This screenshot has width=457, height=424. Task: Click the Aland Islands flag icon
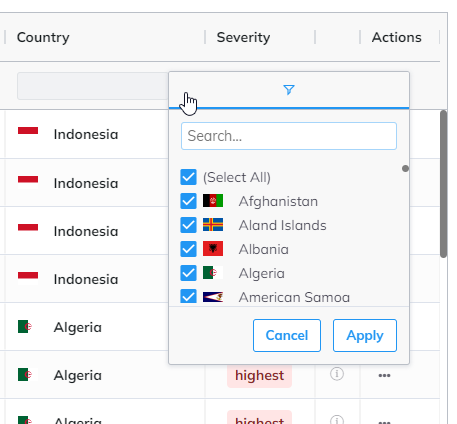(x=213, y=225)
